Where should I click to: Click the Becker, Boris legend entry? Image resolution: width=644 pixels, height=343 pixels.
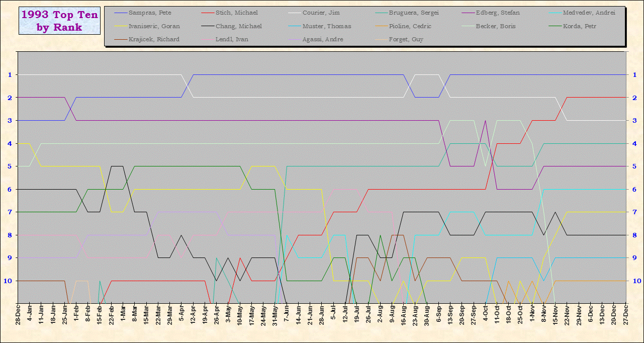tap(495, 26)
